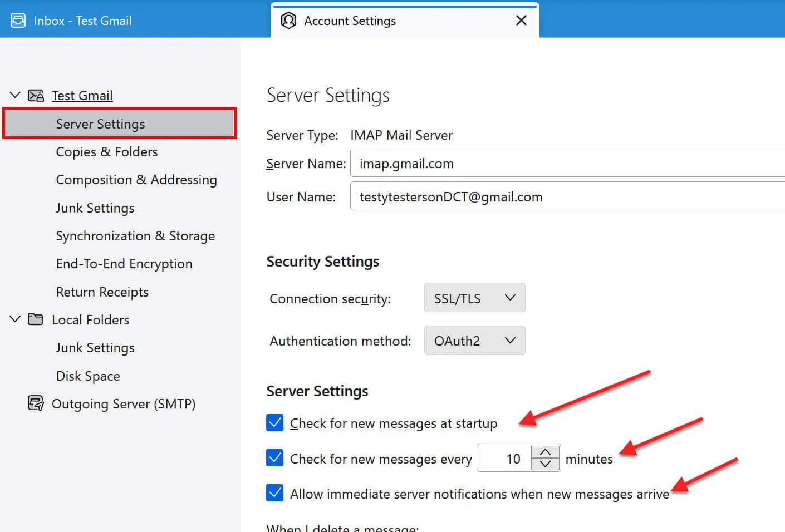
Task: Click the Local Folders folder icon
Action: [36, 319]
